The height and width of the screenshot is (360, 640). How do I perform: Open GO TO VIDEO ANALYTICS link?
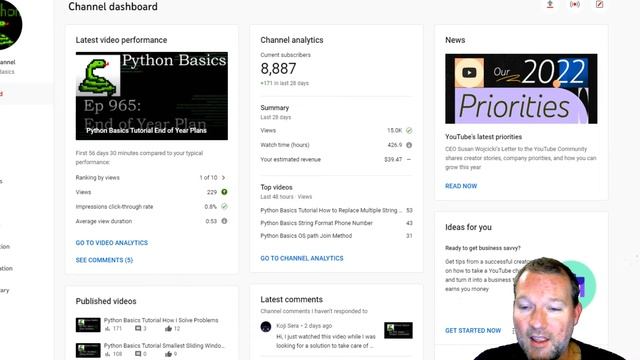point(112,242)
